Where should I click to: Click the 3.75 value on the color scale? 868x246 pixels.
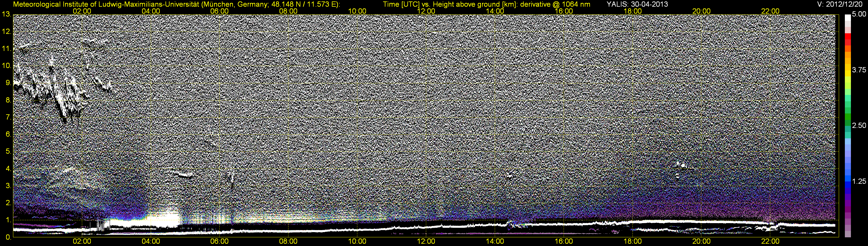point(859,70)
